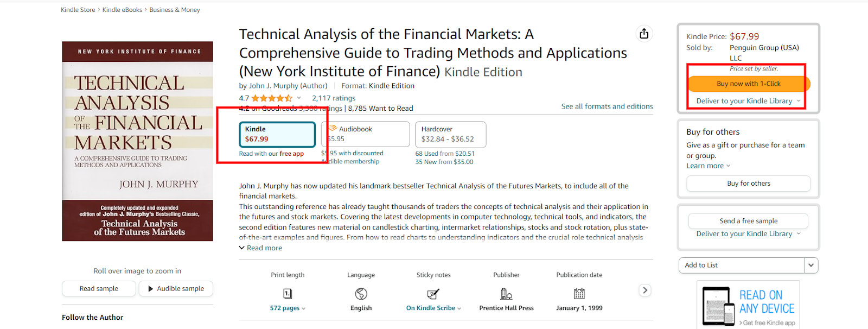The height and width of the screenshot is (329, 868).
Task: Expand the 572 pages dropdown
Action: (x=288, y=308)
